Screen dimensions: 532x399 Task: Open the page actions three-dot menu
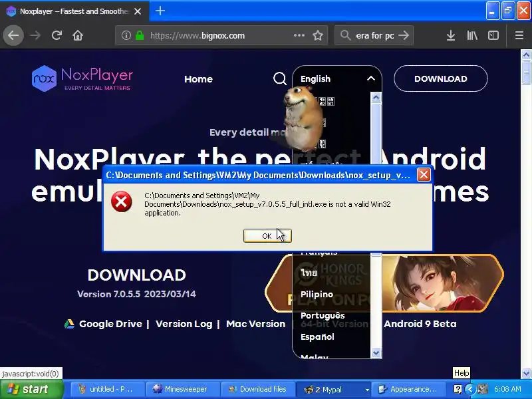click(x=299, y=35)
